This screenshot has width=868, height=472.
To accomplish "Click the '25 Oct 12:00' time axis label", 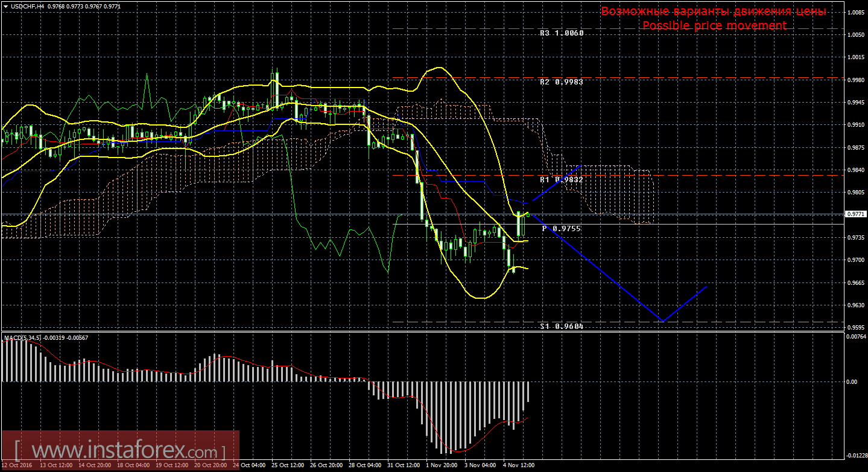I will (x=288, y=465).
